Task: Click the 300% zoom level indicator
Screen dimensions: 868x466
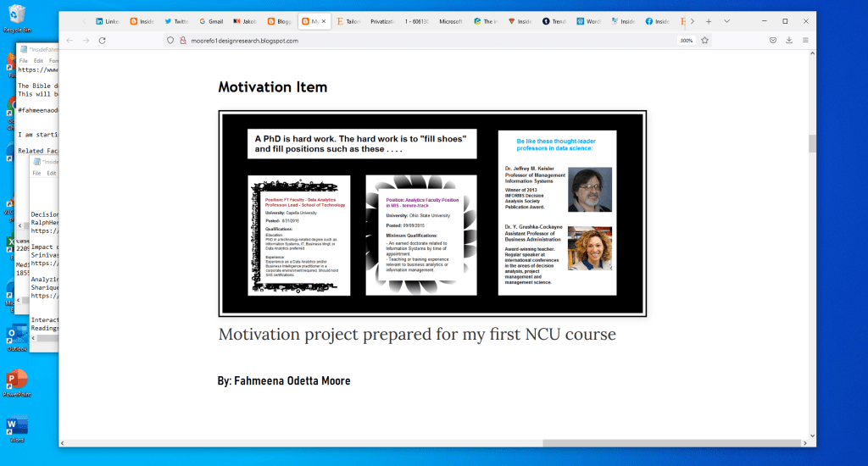Action: tap(686, 40)
